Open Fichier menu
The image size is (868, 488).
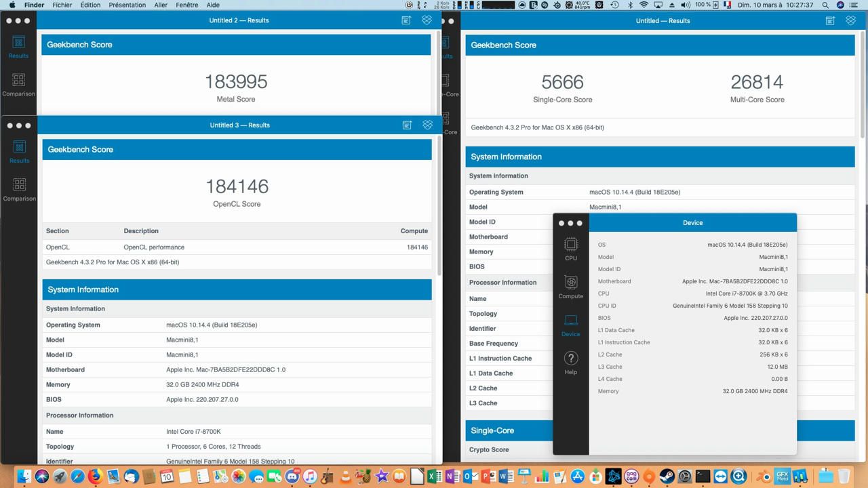pos(62,5)
